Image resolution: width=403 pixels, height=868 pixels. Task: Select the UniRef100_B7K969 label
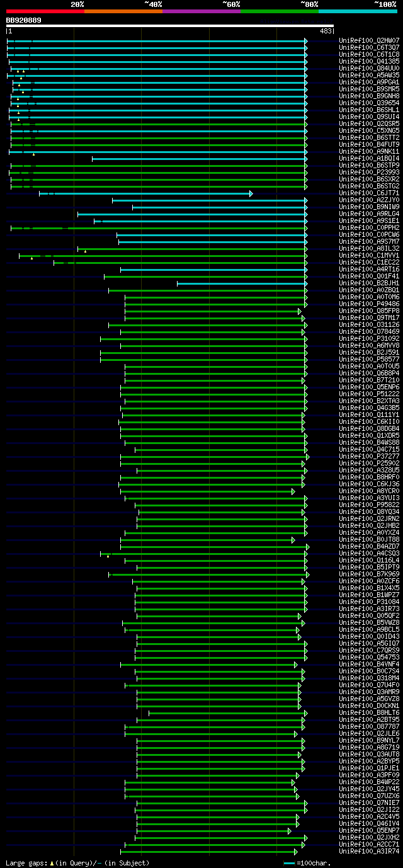click(x=369, y=574)
